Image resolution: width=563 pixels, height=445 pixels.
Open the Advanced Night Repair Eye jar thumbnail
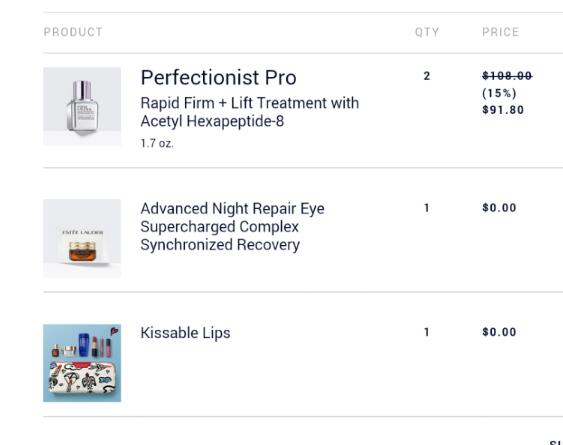(82, 238)
